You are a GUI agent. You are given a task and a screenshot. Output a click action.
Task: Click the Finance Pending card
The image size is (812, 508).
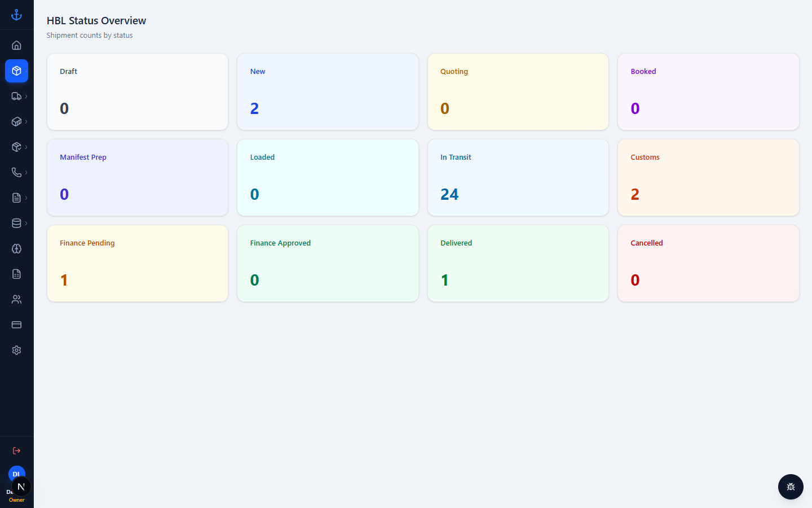tap(138, 263)
